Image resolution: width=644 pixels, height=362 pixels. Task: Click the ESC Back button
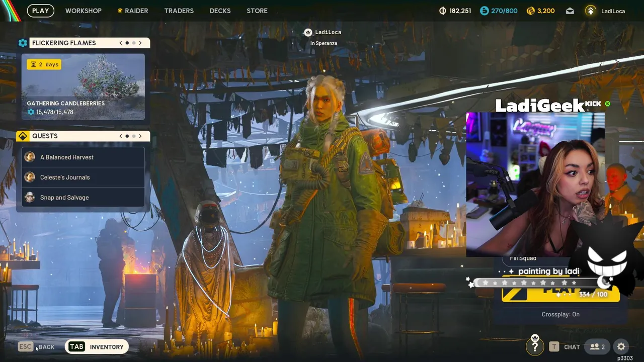pos(36,347)
